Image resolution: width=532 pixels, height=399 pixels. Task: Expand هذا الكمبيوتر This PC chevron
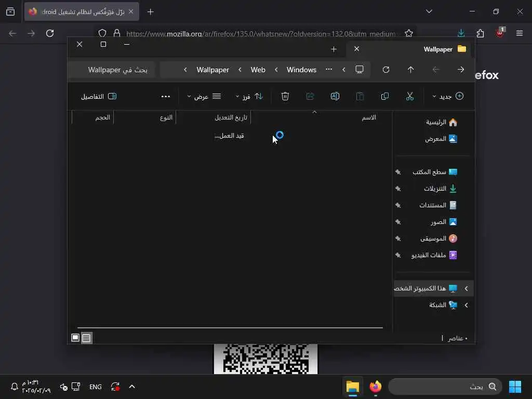tap(466, 288)
